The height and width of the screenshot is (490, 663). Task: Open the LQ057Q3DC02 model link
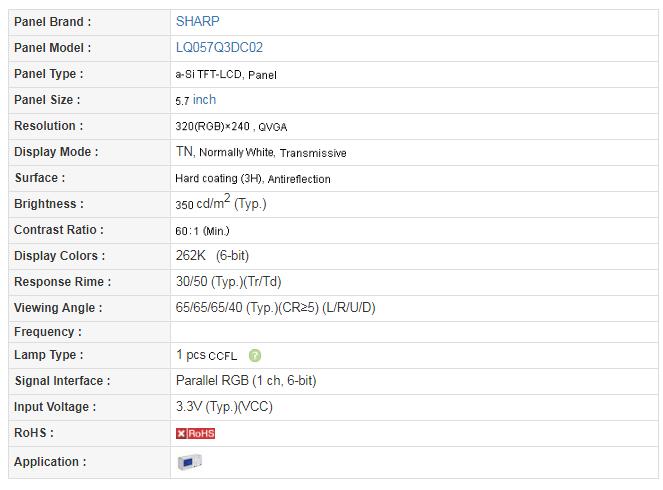pyautogui.click(x=219, y=47)
